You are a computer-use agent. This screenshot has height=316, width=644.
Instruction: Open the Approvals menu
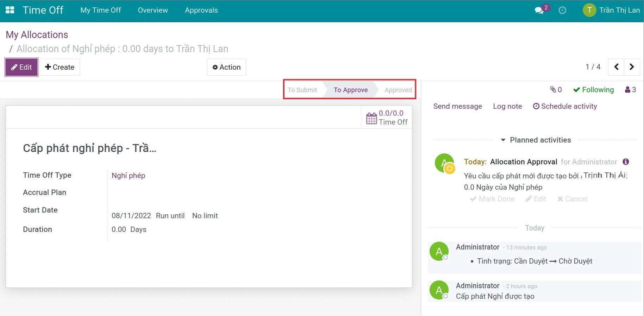tap(201, 10)
